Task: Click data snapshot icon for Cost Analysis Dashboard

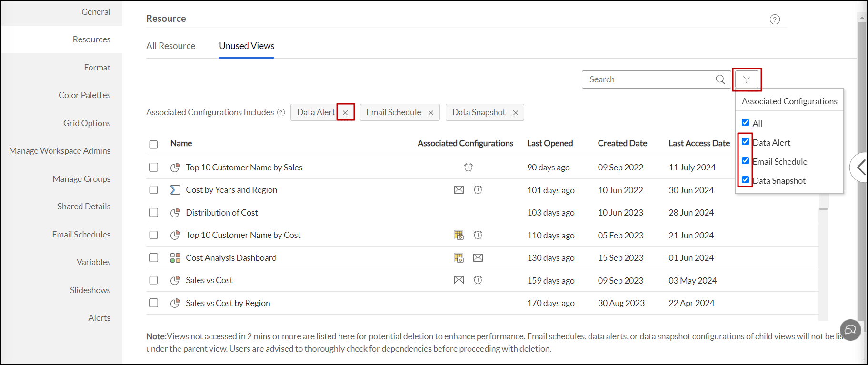Action: [459, 258]
